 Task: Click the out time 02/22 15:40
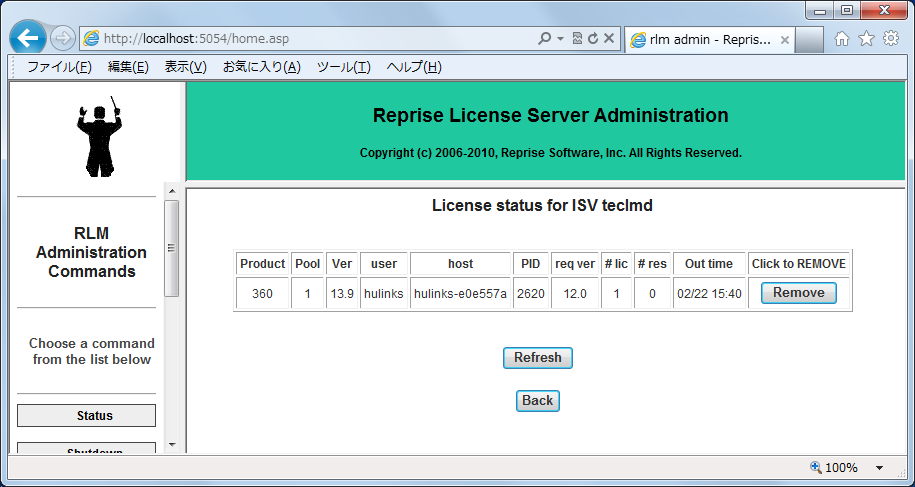click(x=710, y=293)
